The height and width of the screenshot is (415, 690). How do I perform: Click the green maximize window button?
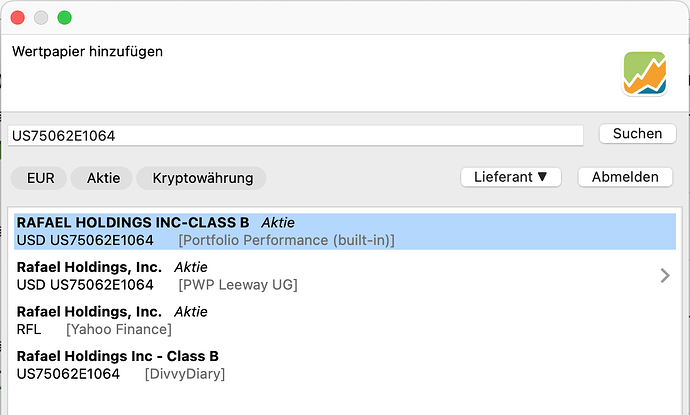[x=64, y=18]
